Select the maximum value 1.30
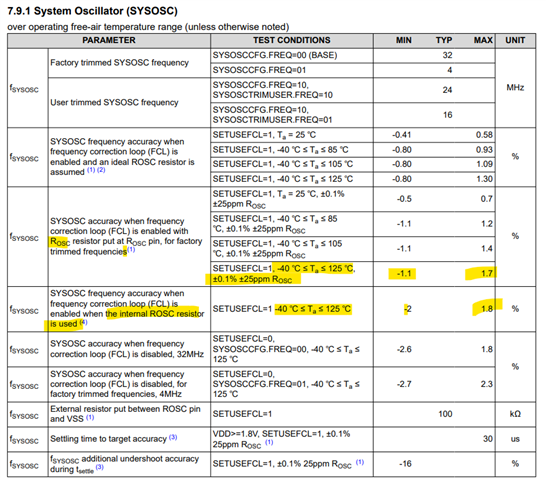Screen dimensions: 546x480 point(484,179)
